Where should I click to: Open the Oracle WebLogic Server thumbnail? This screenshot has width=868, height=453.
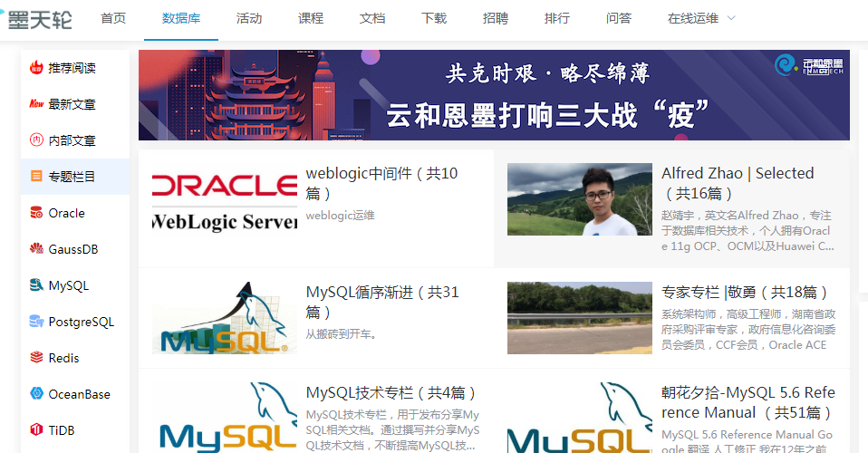[225, 199]
